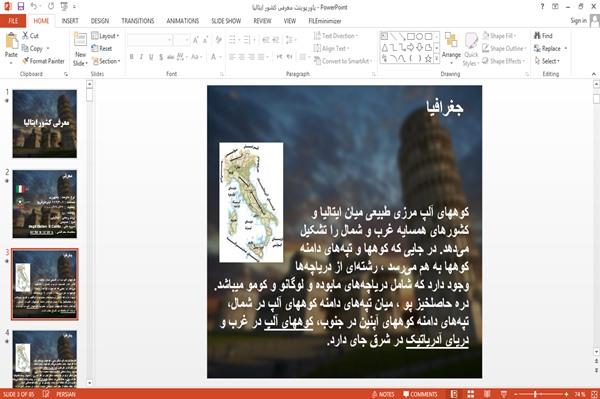Click the Undo arrow icon
The height and width of the screenshot is (399, 600).
pyautogui.click(x=34, y=6)
